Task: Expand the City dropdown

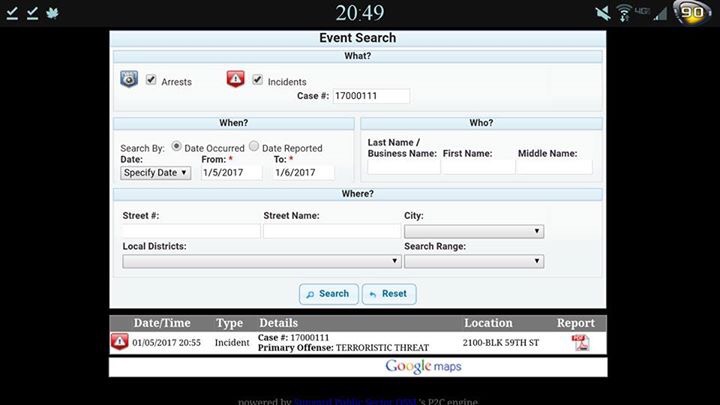Action: click(473, 231)
